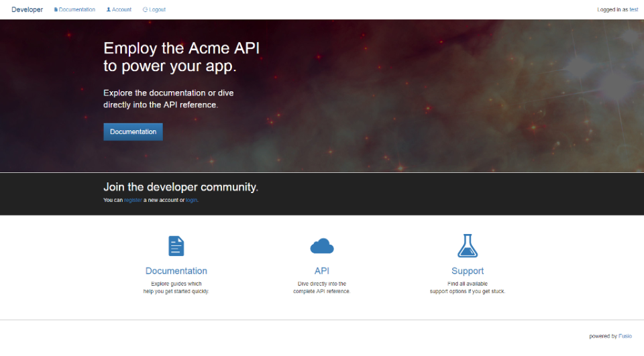Screen dimensions: 644x356
Task: Click the user icon beside Account in navbar
Action: [109, 10]
